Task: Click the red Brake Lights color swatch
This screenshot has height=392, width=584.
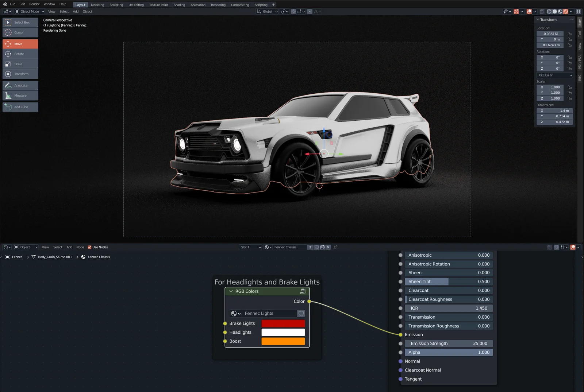Action: tap(283, 323)
